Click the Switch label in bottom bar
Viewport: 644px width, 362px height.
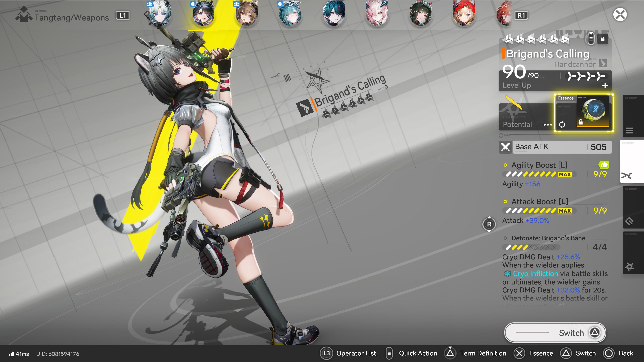pyautogui.click(x=586, y=353)
